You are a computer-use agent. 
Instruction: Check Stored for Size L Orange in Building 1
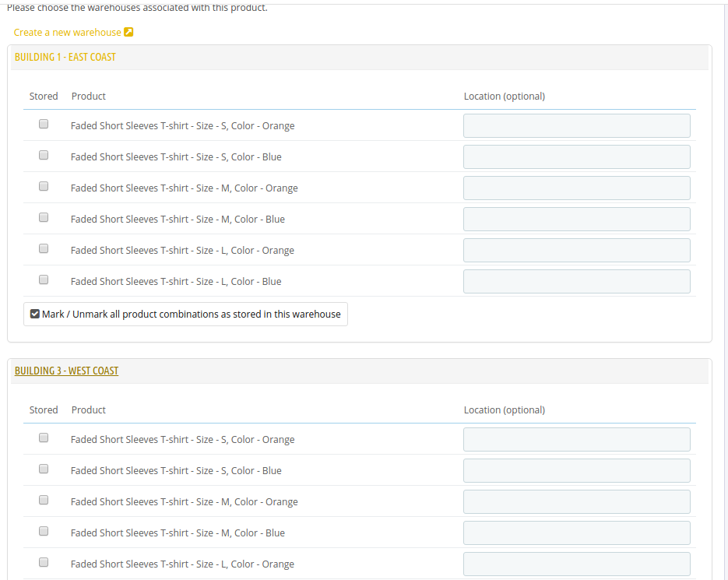pos(44,248)
